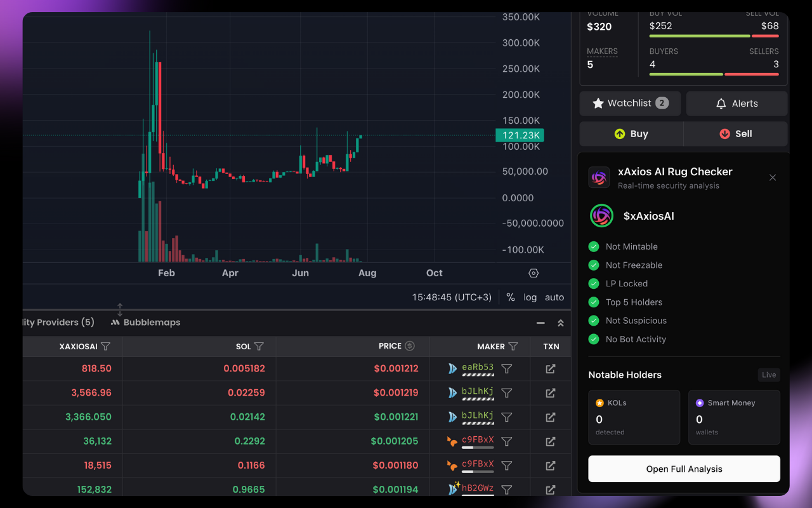Click the buy/sell volume ratio bar
The height and width of the screenshot is (508, 812).
(x=714, y=36)
